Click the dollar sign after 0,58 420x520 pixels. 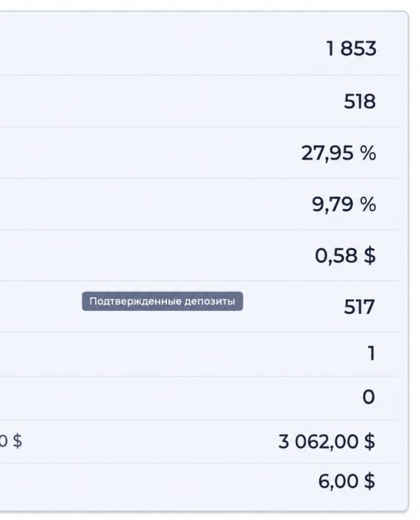(x=370, y=255)
